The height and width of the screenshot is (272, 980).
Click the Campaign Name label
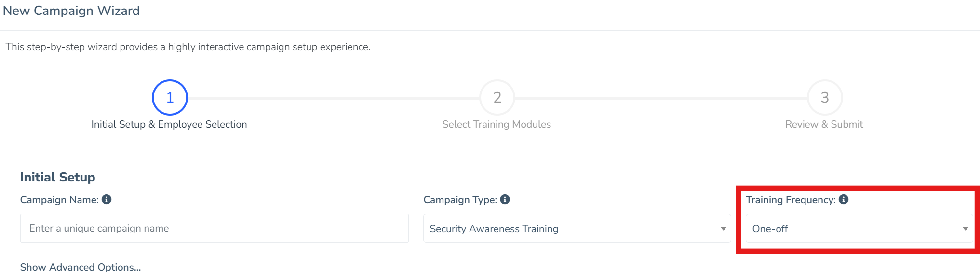pyautogui.click(x=59, y=200)
